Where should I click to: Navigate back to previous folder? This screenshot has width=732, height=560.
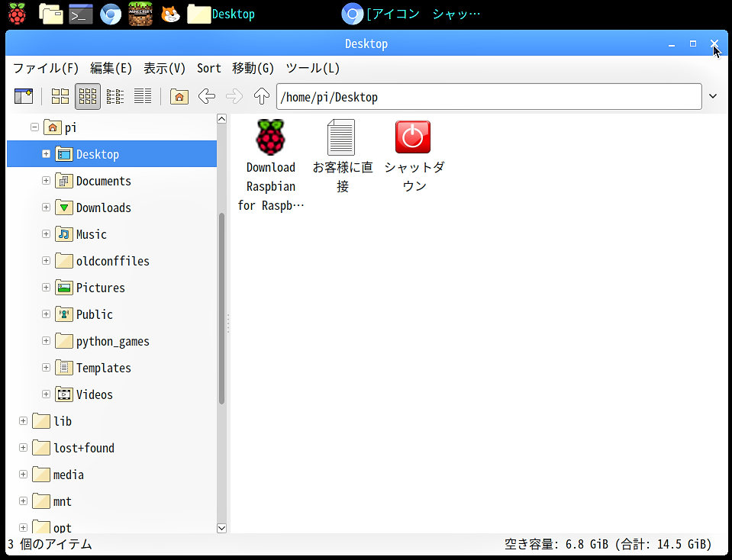pyautogui.click(x=207, y=97)
